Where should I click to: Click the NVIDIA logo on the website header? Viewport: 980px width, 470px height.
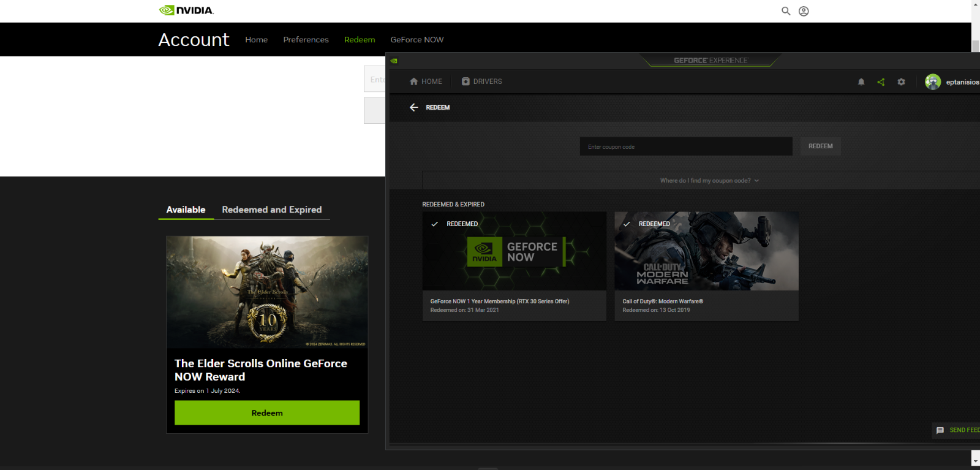point(186,10)
